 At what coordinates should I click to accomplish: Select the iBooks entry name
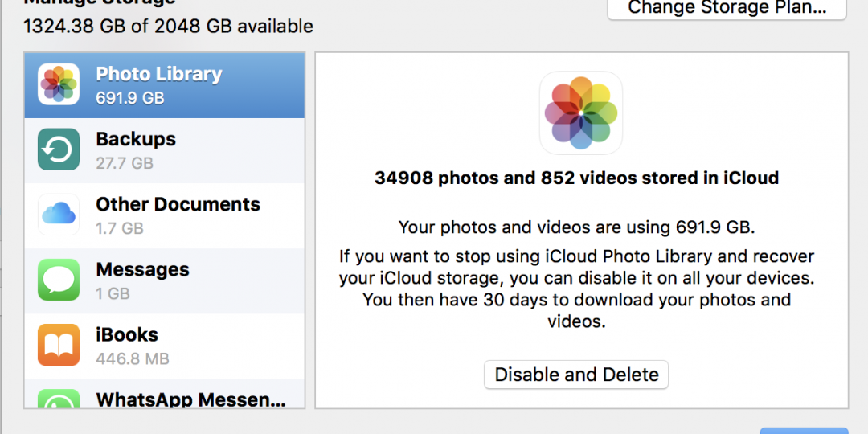pos(127,335)
